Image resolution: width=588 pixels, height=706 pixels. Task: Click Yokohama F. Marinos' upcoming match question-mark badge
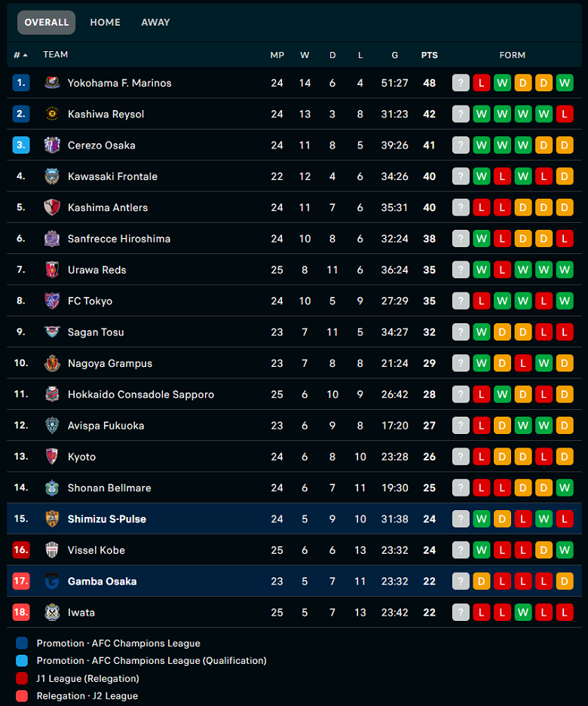pos(461,83)
